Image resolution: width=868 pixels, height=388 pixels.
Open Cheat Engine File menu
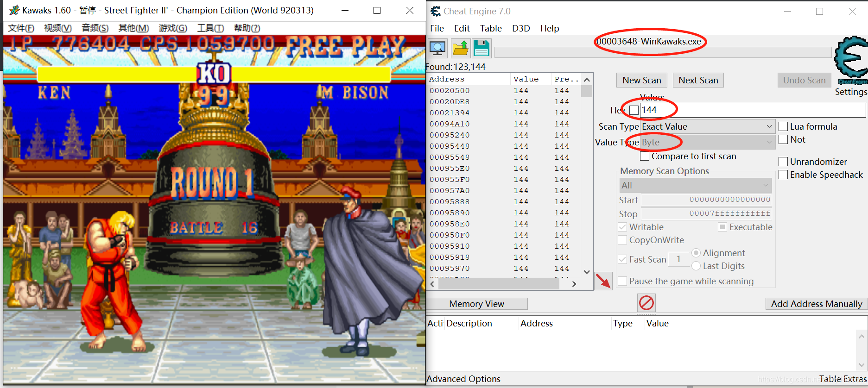tap(437, 28)
